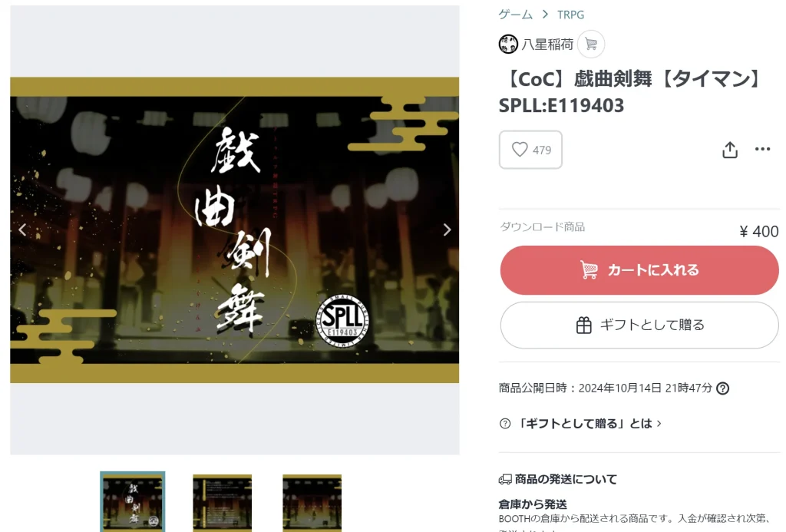Open the three-dot more options menu
Image resolution: width=786 pixels, height=532 pixels.
point(762,149)
